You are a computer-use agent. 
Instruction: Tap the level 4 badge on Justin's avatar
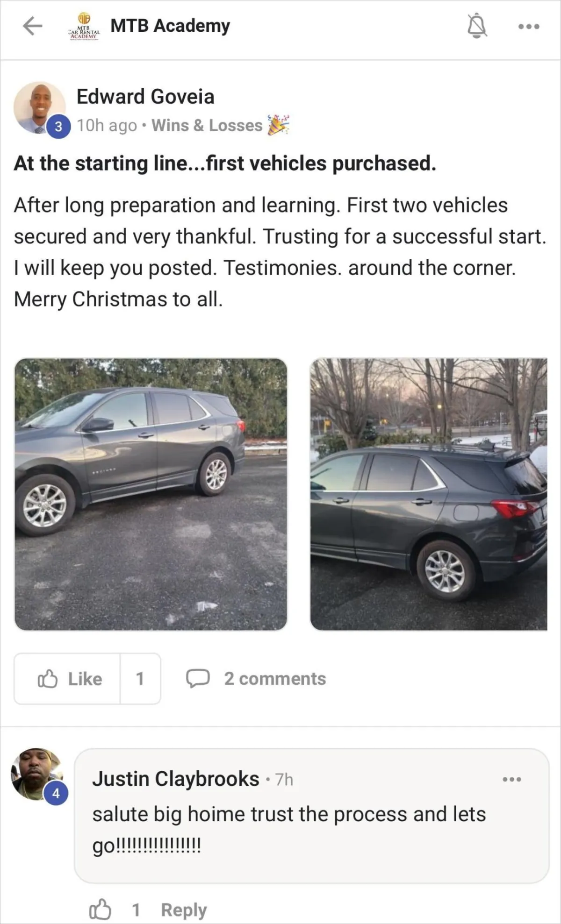pyautogui.click(x=56, y=793)
